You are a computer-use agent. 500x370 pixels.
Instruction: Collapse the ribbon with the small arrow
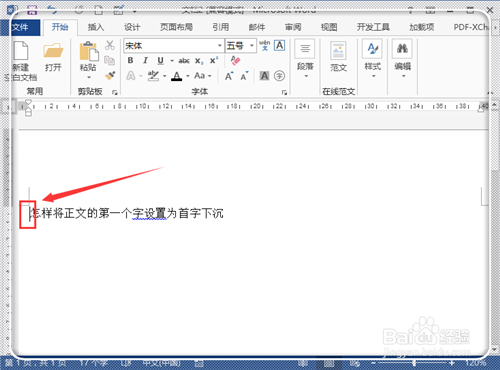coord(490,93)
